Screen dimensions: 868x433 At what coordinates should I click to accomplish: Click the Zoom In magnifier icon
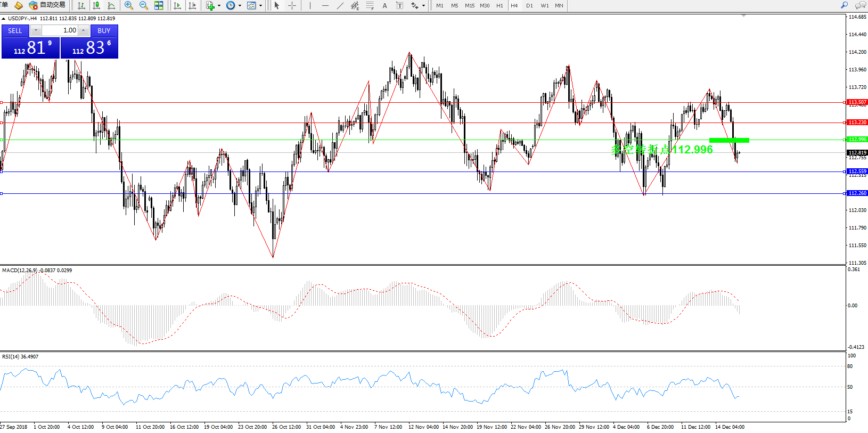point(128,5)
